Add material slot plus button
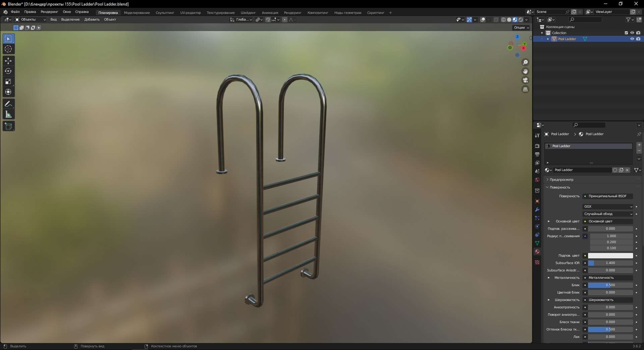This screenshot has height=350, width=644. [x=639, y=145]
